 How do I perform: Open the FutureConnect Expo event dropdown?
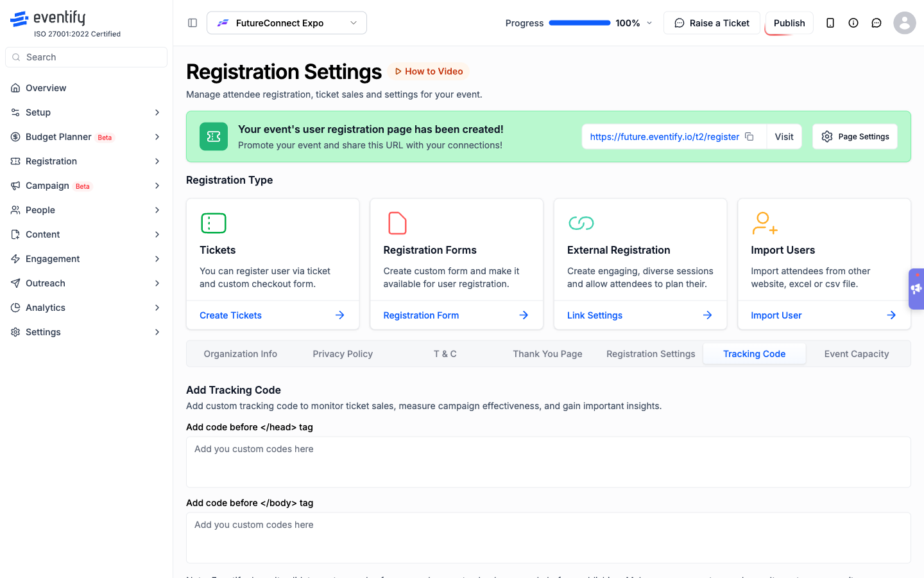point(287,23)
